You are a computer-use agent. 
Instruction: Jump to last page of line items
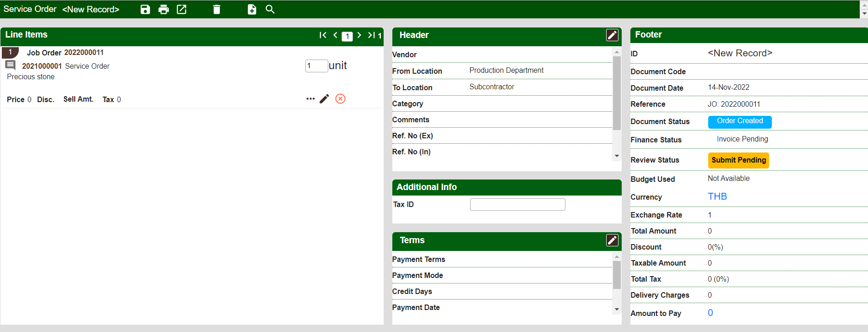pos(371,35)
